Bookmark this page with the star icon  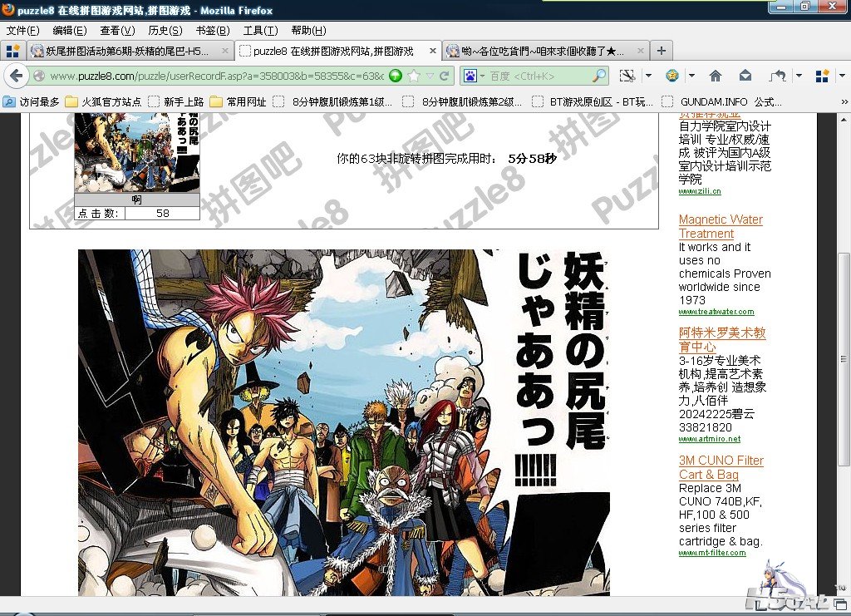point(414,76)
